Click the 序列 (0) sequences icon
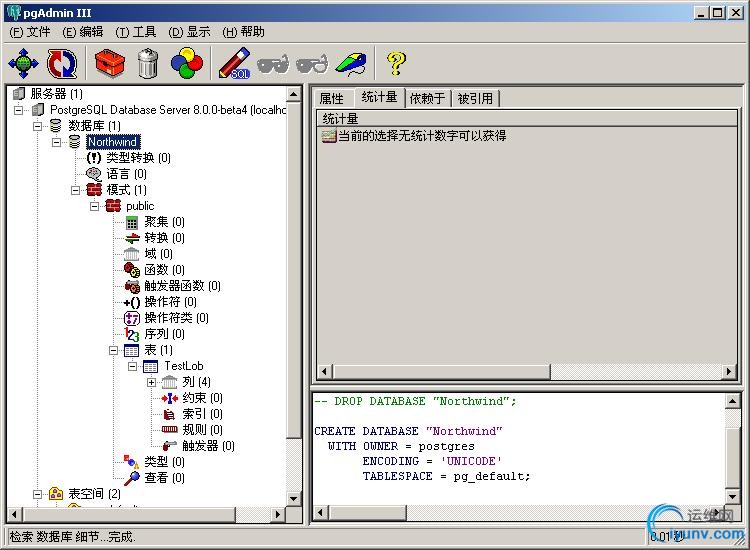Image resolution: width=750 pixels, height=550 pixels. (132, 334)
